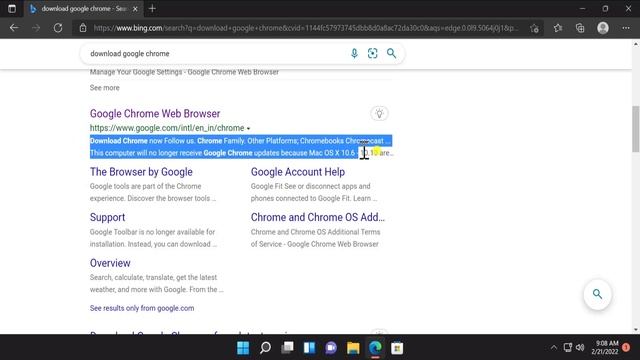This screenshot has height=360, width=640.
Task: Click the microphone voice search icon
Action: pyautogui.click(x=354, y=53)
